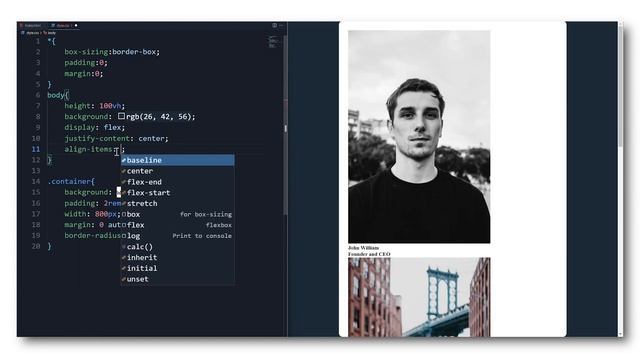The height and width of the screenshot is (360, 640).
Task: Pick the flex flexbox snippet
Action: coord(178,225)
